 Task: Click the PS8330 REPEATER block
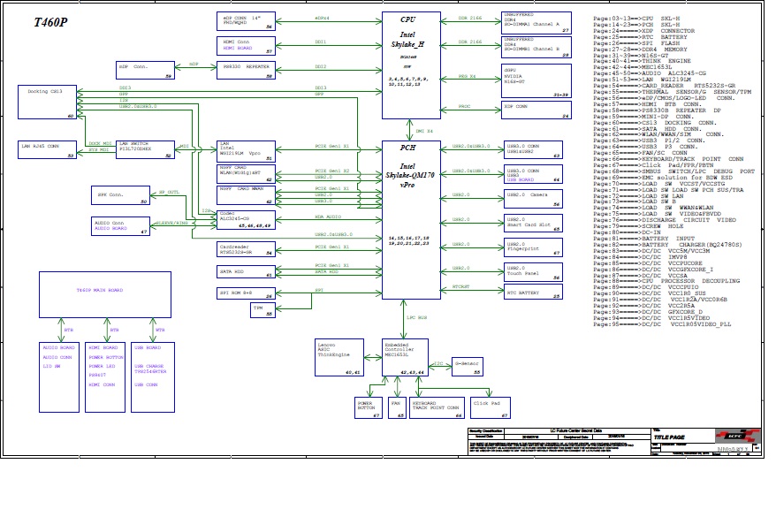tap(246, 70)
